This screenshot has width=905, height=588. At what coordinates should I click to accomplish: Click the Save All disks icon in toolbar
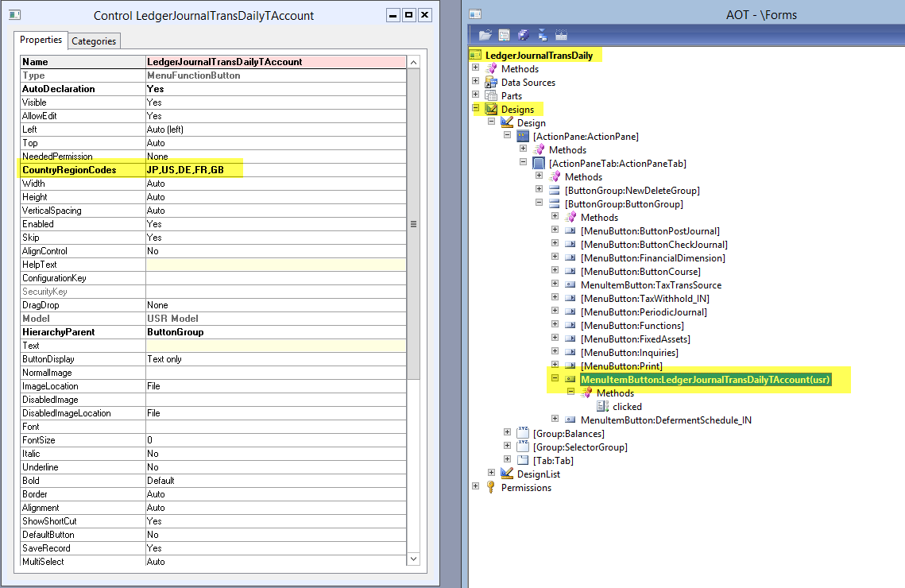523,35
